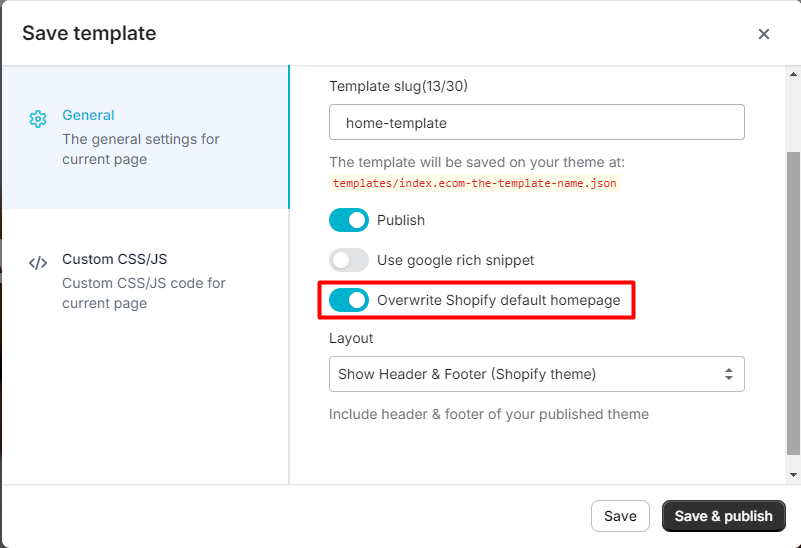801x548 pixels.
Task: Click the scrollbar down arrow
Action: click(794, 475)
